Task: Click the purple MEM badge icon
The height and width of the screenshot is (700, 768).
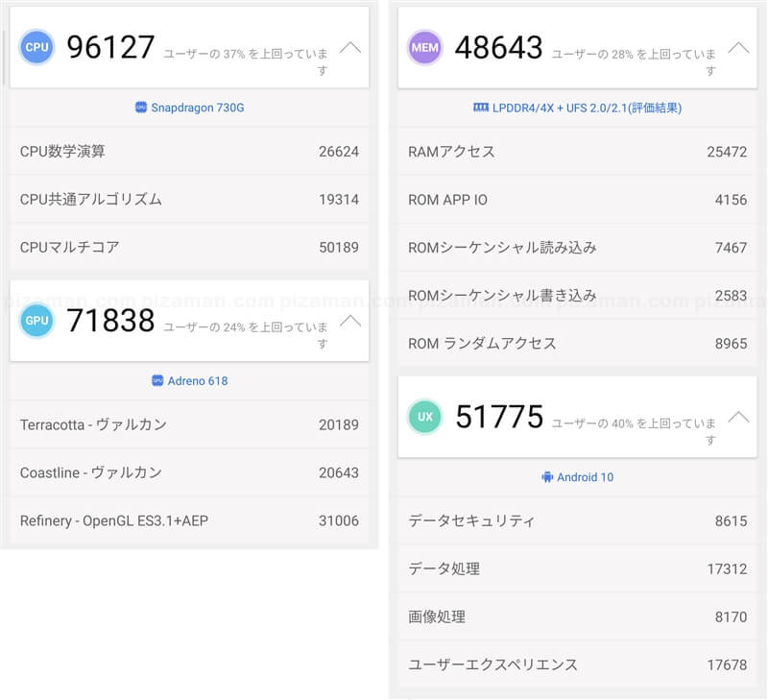Action: (x=424, y=47)
